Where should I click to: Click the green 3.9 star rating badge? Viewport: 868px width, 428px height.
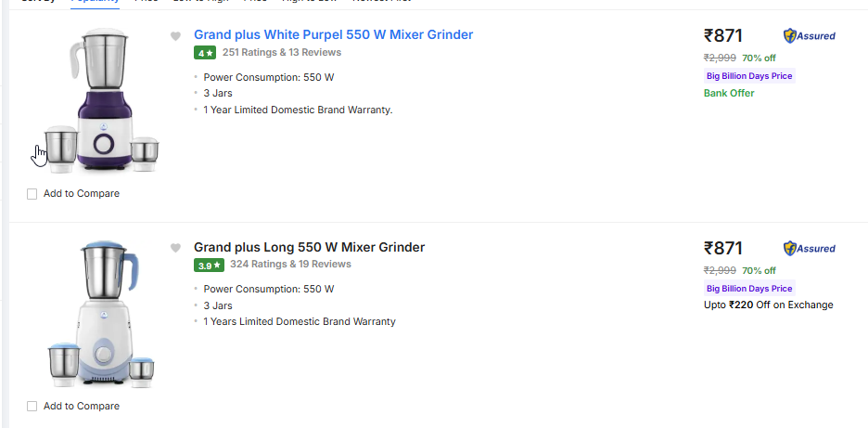click(x=209, y=266)
